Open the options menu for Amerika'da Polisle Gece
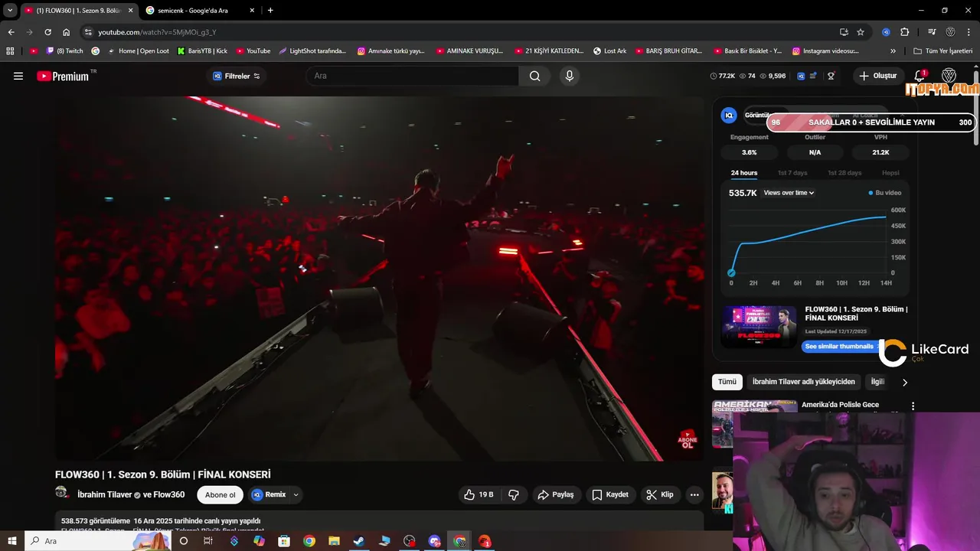The image size is (980, 551). (x=913, y=406)
